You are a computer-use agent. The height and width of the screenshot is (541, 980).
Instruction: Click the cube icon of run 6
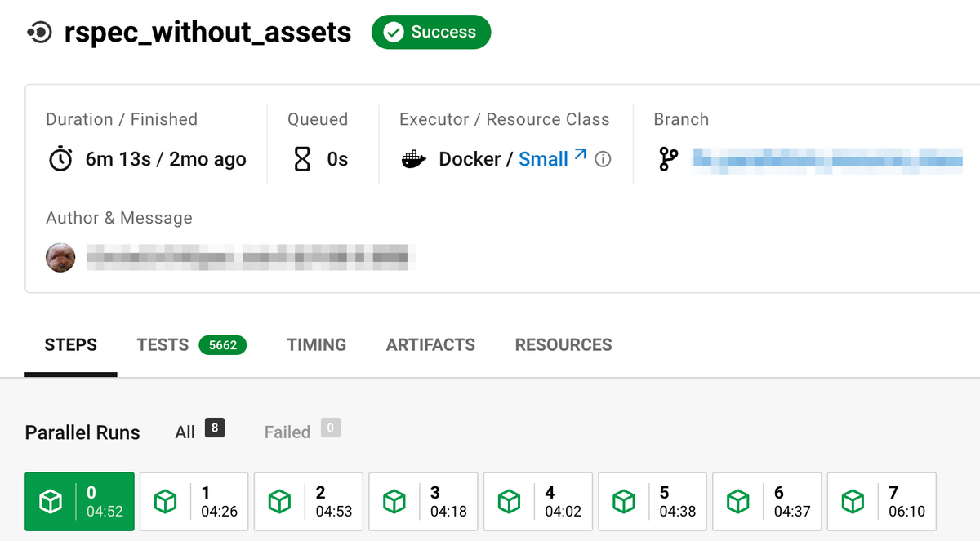click(x=738, y=501)
